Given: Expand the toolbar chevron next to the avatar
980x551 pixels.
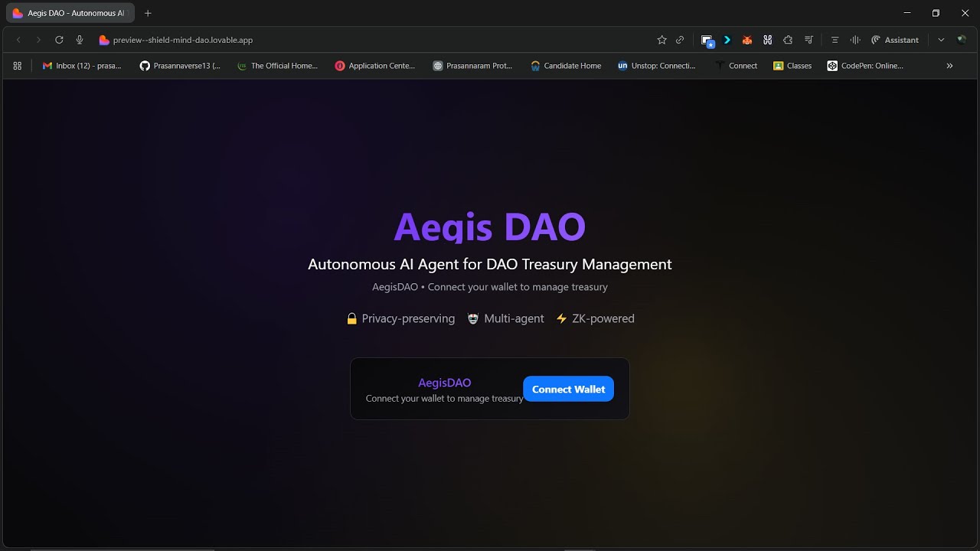Looking at the screenshot, I should tap(941, 39).
